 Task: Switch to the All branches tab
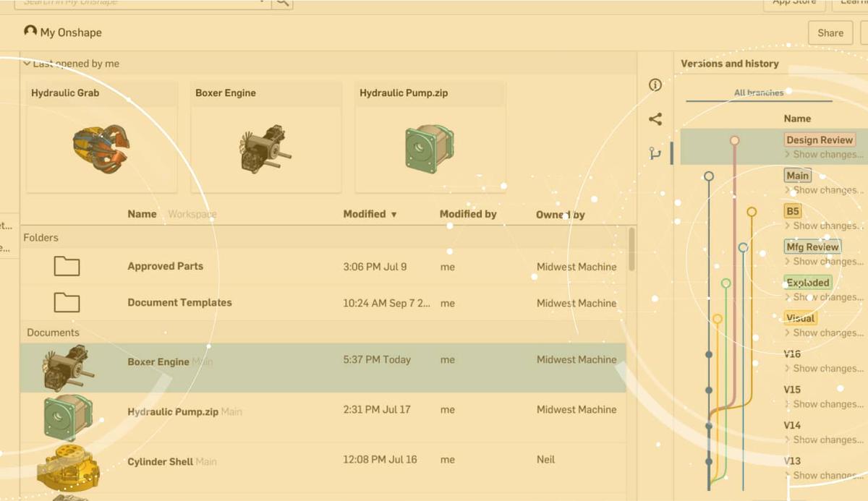(760, 93)
